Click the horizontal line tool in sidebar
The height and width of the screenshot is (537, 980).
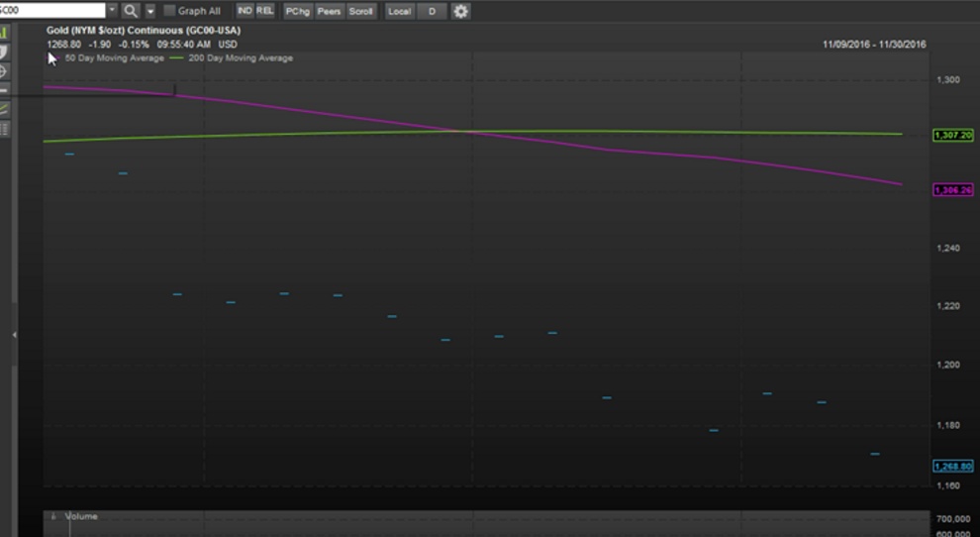4,90
